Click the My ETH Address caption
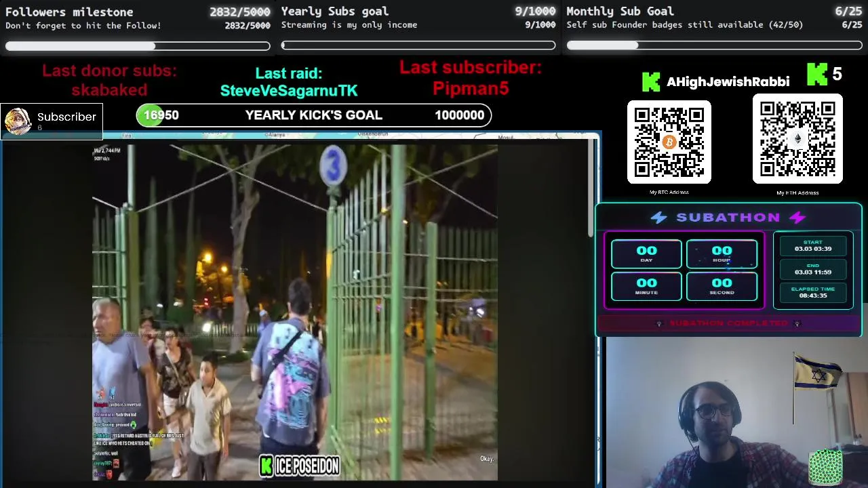 797,193
